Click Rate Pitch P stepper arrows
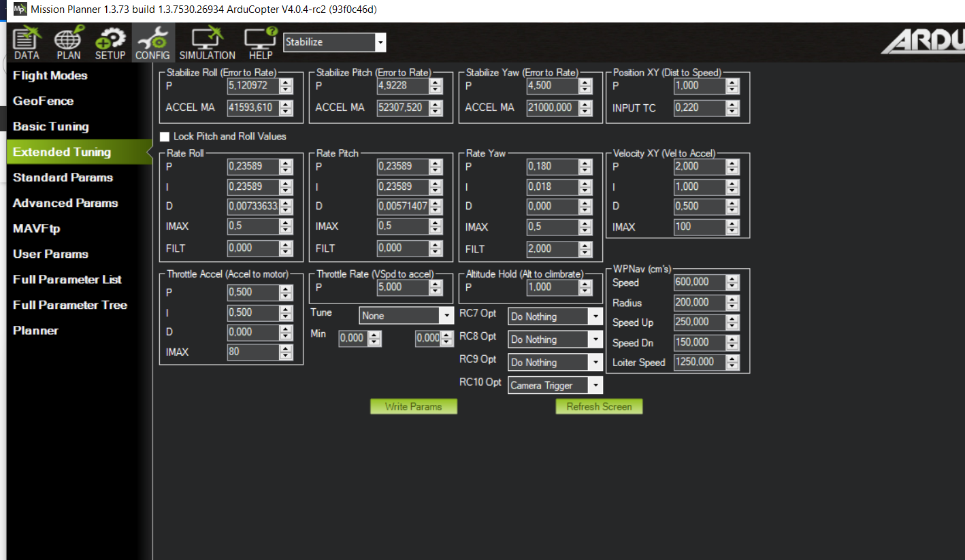The width and height of the screenshot is (965, 560). click(436, 167)
